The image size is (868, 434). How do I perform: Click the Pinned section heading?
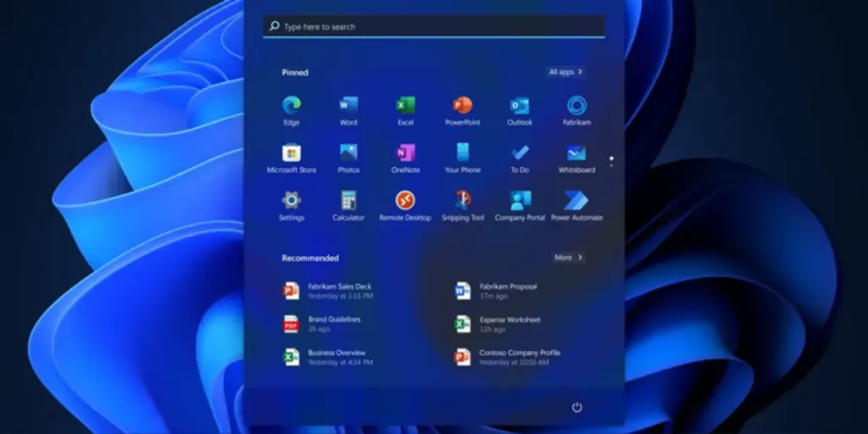295,73
